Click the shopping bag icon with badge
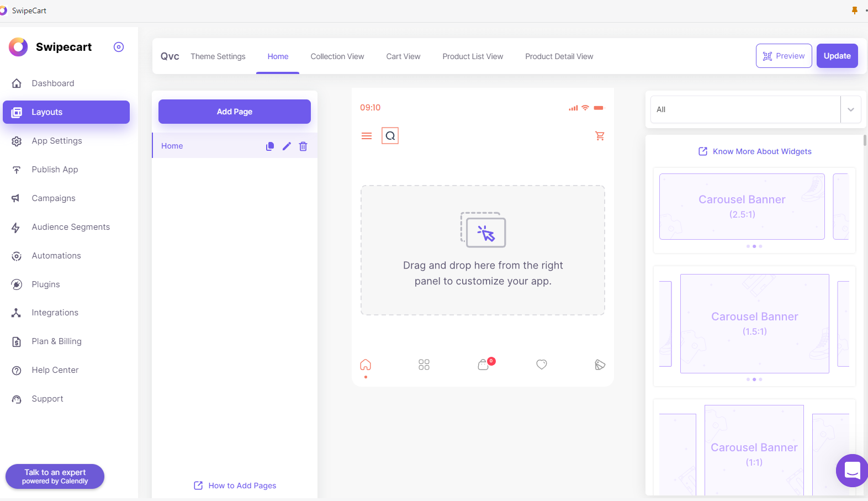The width and height of the screenshot is (868, 501). (x=484, y=365)
